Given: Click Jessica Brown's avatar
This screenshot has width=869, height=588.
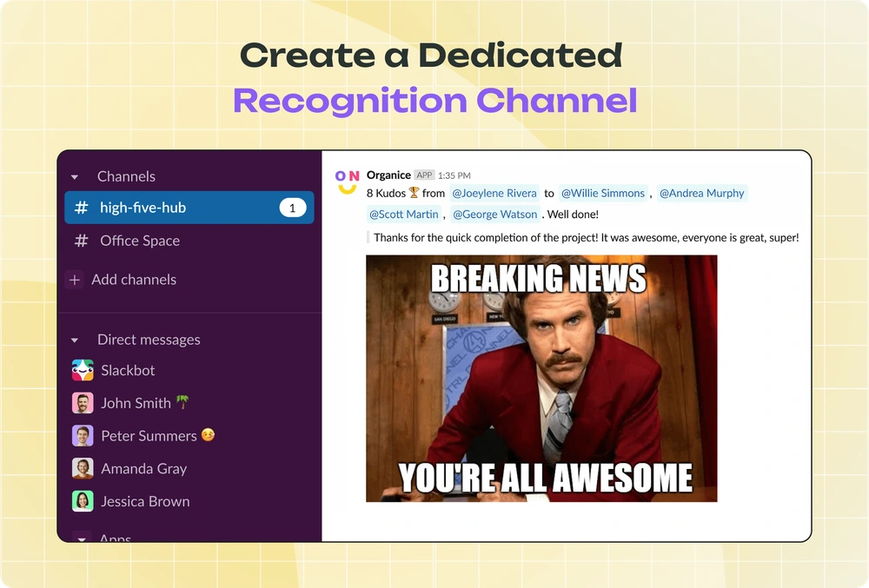Looking at the screenshot, I should (83, 502).
